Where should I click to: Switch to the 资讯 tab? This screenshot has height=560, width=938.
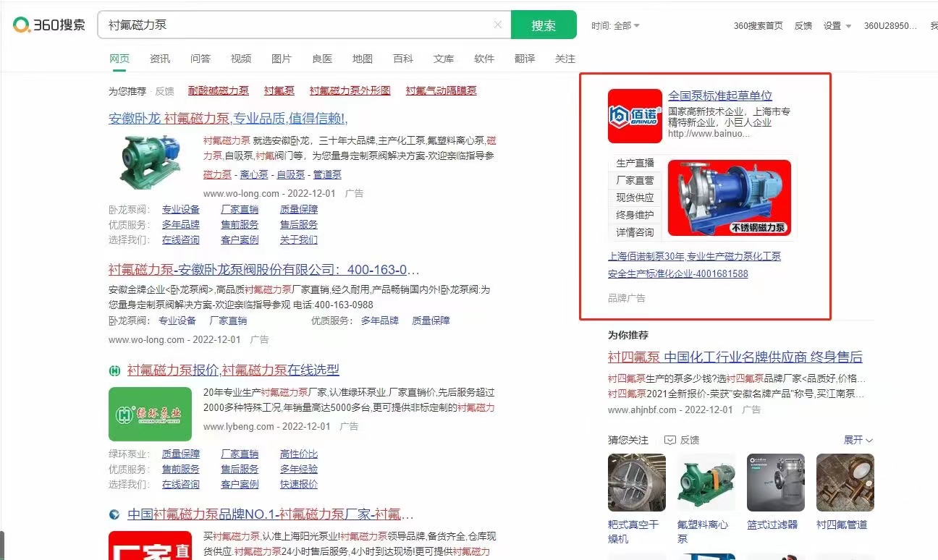160,59
